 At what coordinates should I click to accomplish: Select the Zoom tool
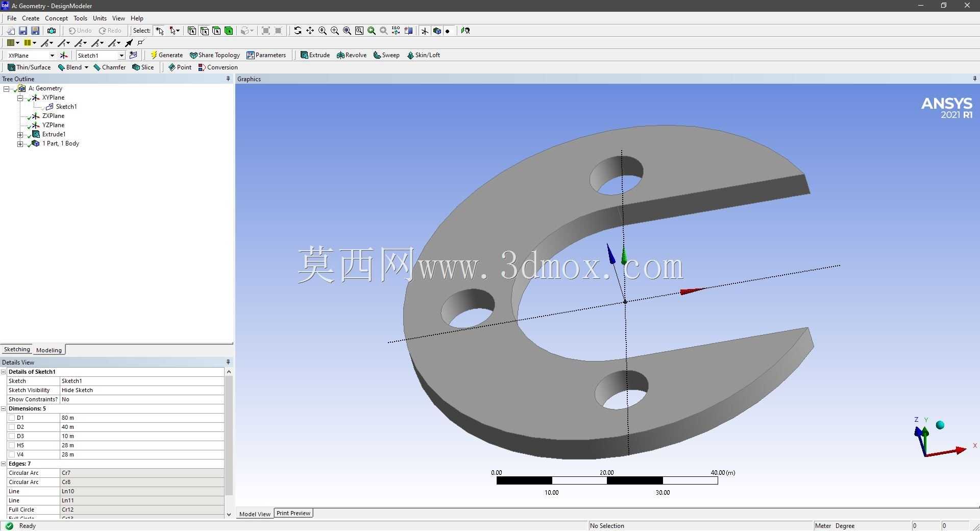[323, 31]
